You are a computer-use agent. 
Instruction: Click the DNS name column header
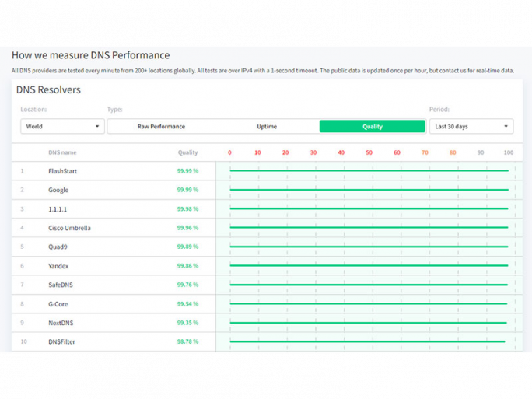(x=62, y=152)
